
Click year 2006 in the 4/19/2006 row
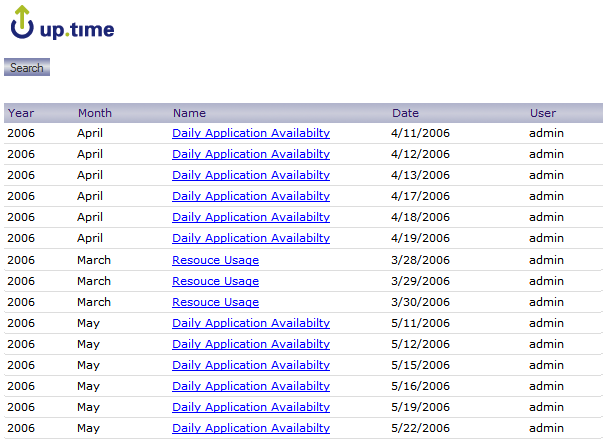click(x=21, y=238)
